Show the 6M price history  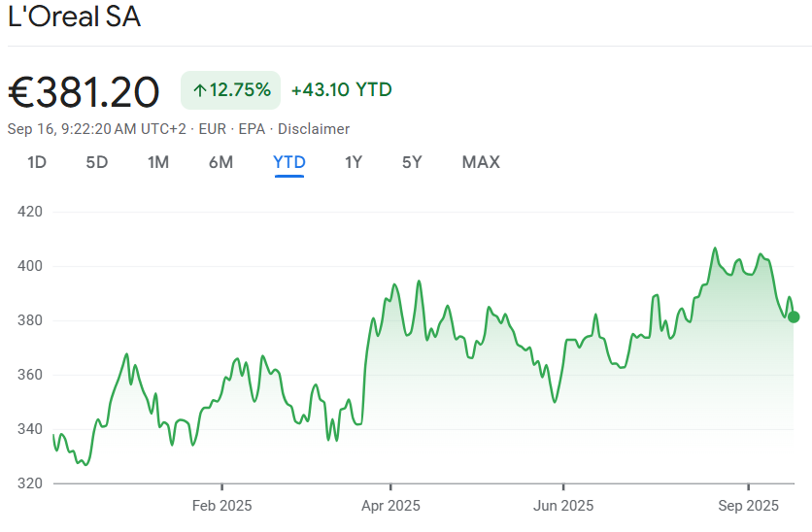point(220,162)
